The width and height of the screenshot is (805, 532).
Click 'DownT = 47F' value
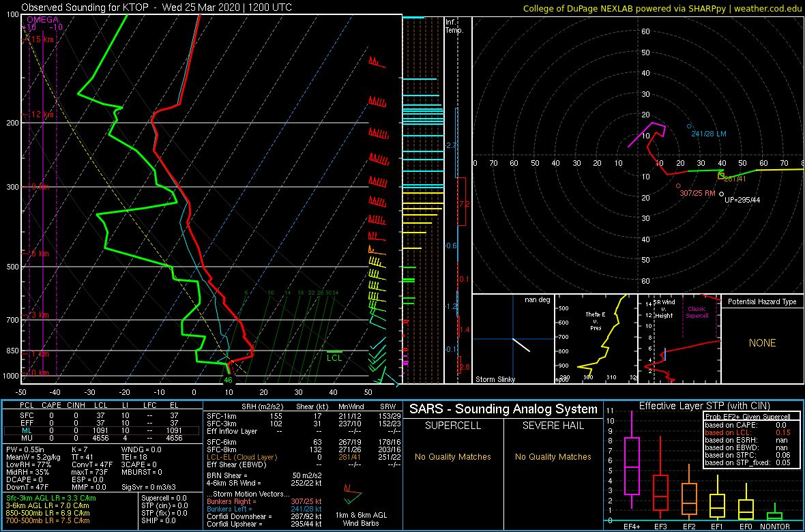pyautogui.click(x=27, y=488)
